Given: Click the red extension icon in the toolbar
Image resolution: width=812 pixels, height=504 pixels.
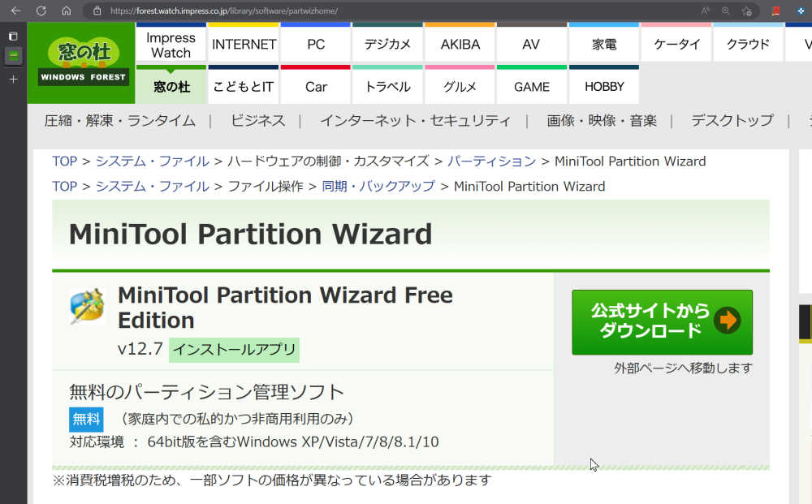Looking at the screenshot, I should pyautogui.click(x=775, y=11).
